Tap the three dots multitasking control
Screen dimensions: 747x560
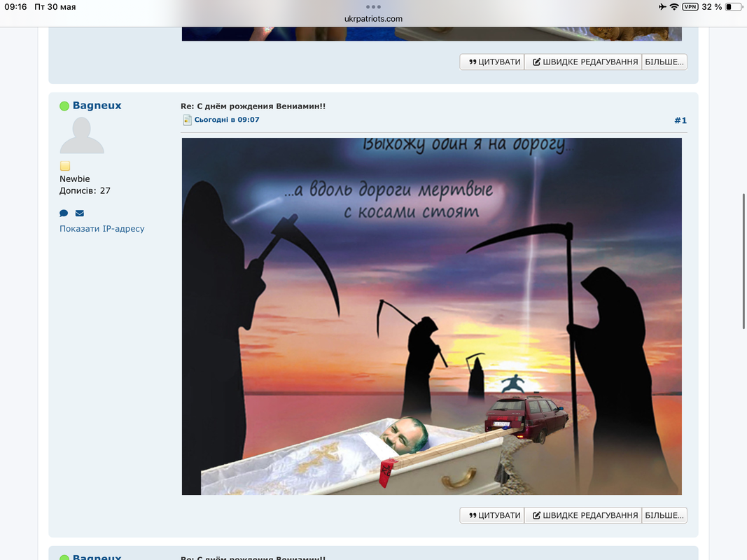pyautogui.click(x=373, y=7)
